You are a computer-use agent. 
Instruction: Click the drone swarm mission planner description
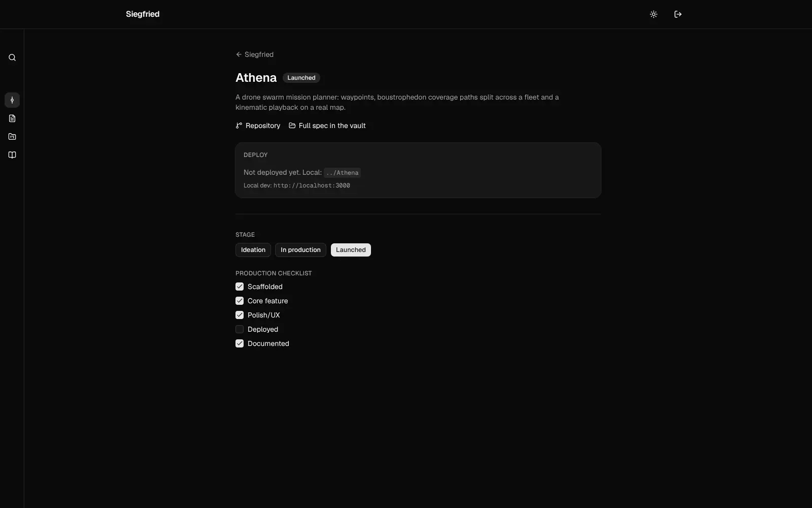tap(397, 102)
